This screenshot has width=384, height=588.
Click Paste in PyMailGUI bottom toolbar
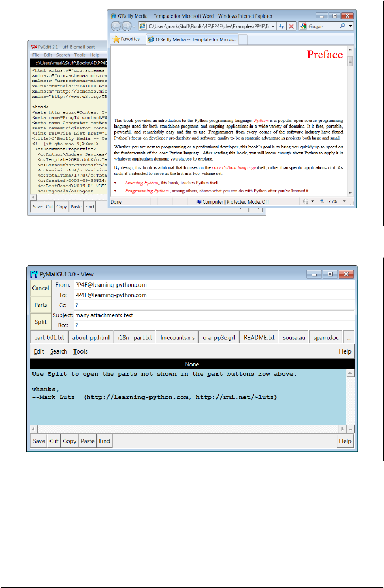click(x=88, y=441)
